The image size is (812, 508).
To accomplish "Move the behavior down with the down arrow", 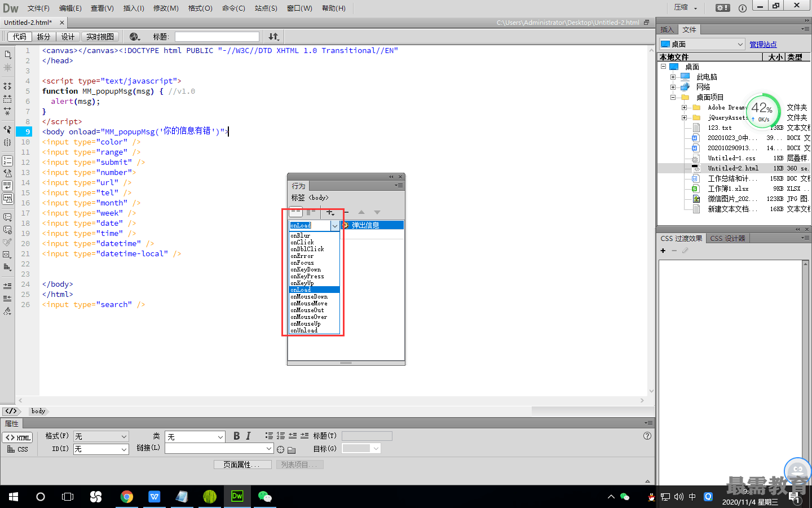I will (377, 212).
